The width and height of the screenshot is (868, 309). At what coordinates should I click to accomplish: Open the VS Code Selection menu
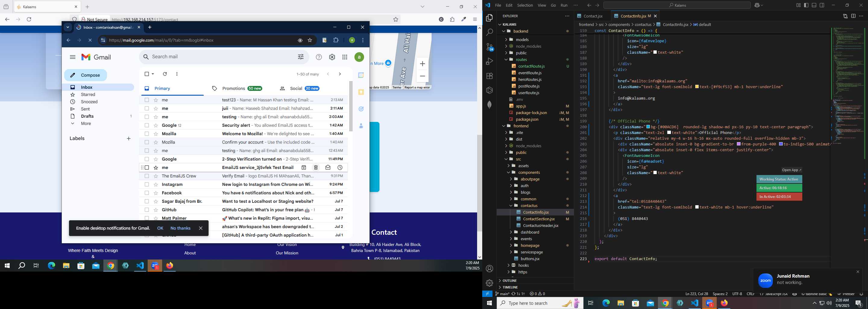(x=525, y=5)
